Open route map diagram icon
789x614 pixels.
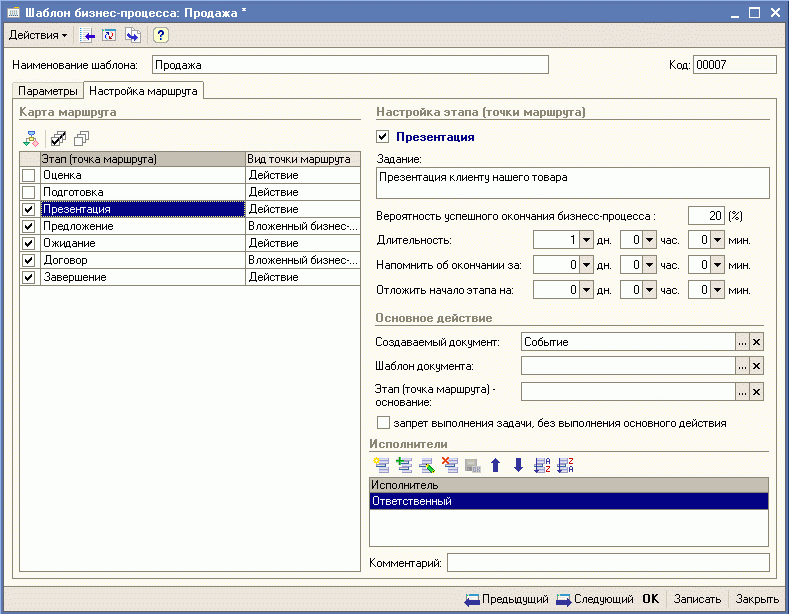tap(31, 139)
